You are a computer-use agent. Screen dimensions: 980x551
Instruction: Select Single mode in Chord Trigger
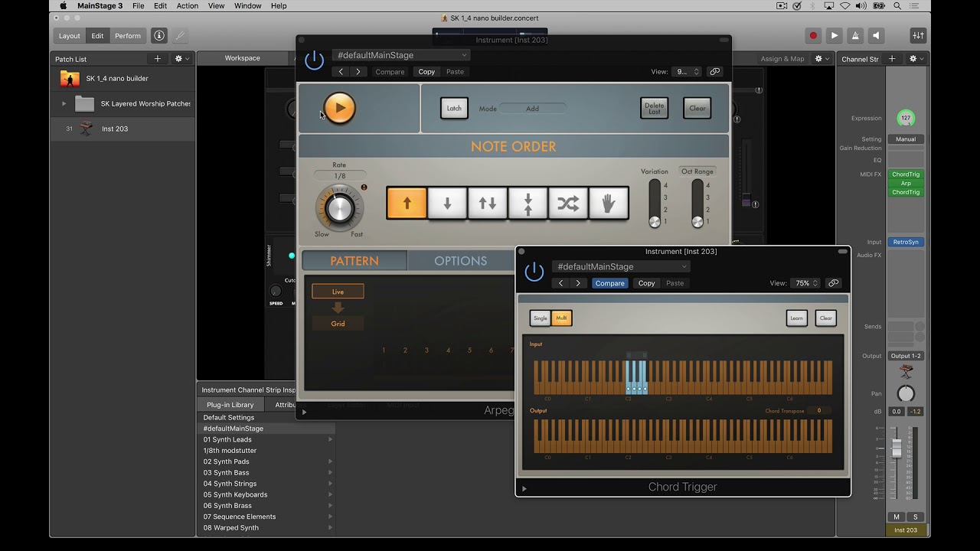tap(541, 318)
